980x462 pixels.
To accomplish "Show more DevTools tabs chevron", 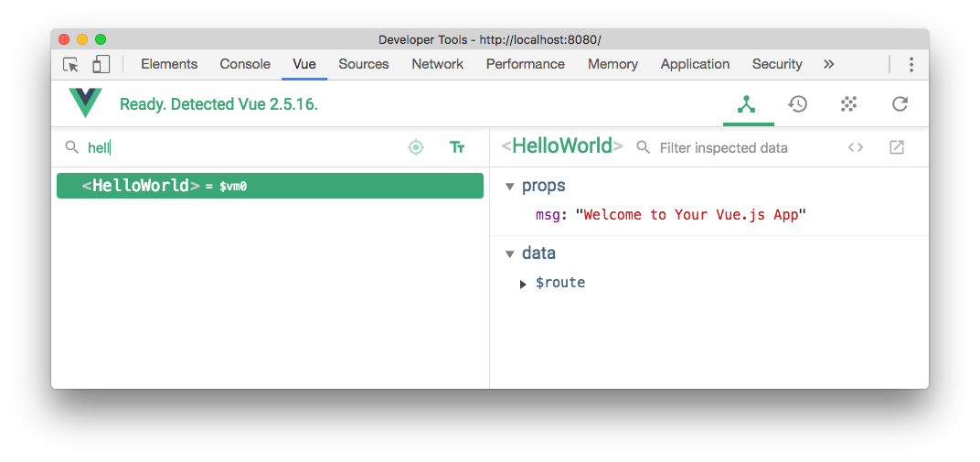I will coord(828,64).
